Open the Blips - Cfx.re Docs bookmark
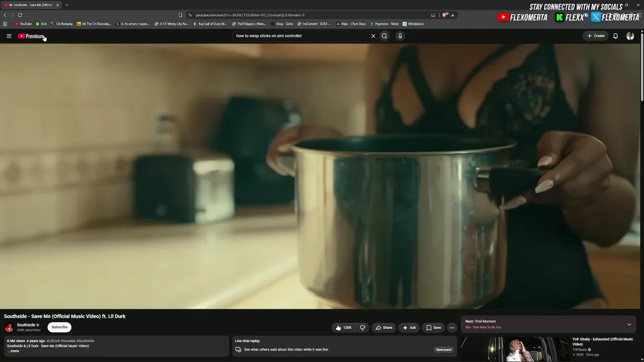 (351, 24)
